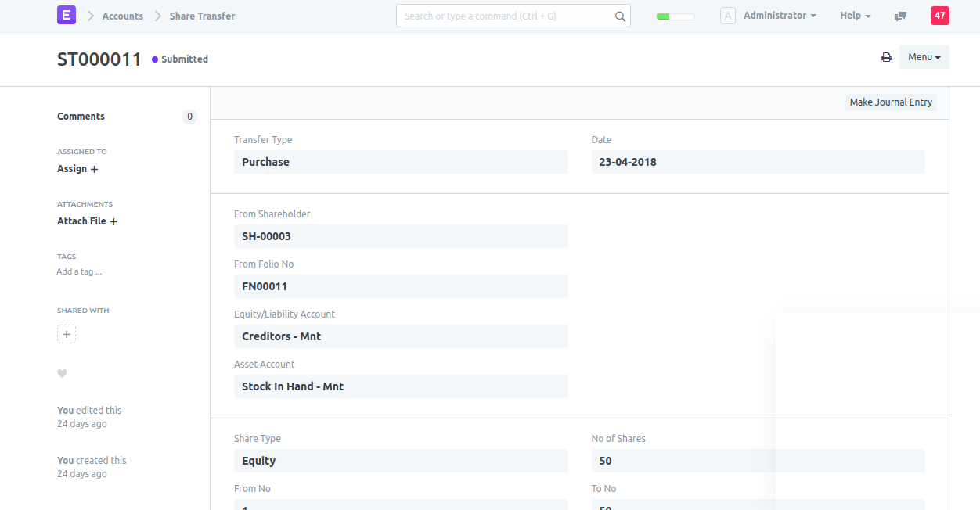
Task: Navigate to Accounts via the breadcrumb
Action: point(124,16)
